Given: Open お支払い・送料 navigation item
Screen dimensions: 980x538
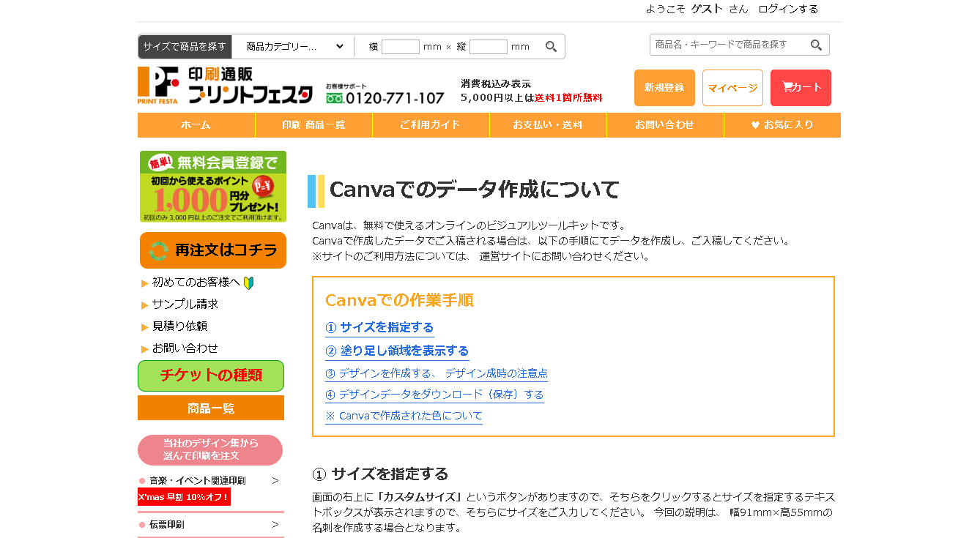Looking at the screenshot, I should [548, 125].
